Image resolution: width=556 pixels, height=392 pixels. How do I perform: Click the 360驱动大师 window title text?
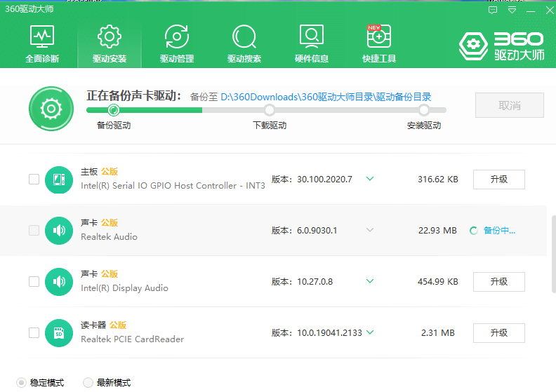pyautogui.click(x=29, y=9)
